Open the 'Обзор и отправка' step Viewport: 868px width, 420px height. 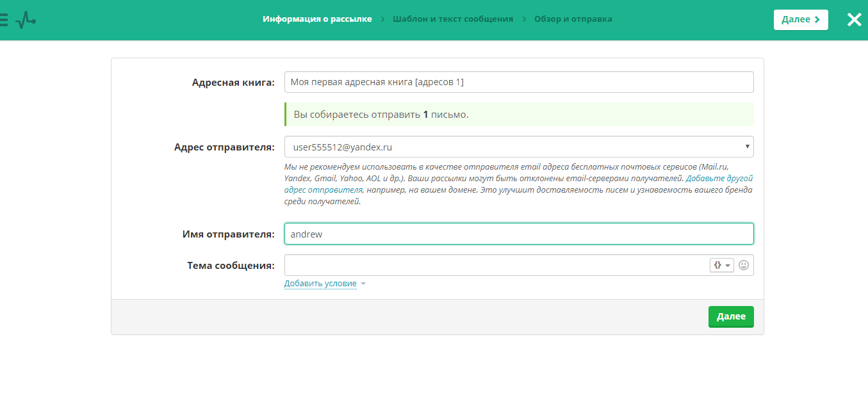[573, 19]
